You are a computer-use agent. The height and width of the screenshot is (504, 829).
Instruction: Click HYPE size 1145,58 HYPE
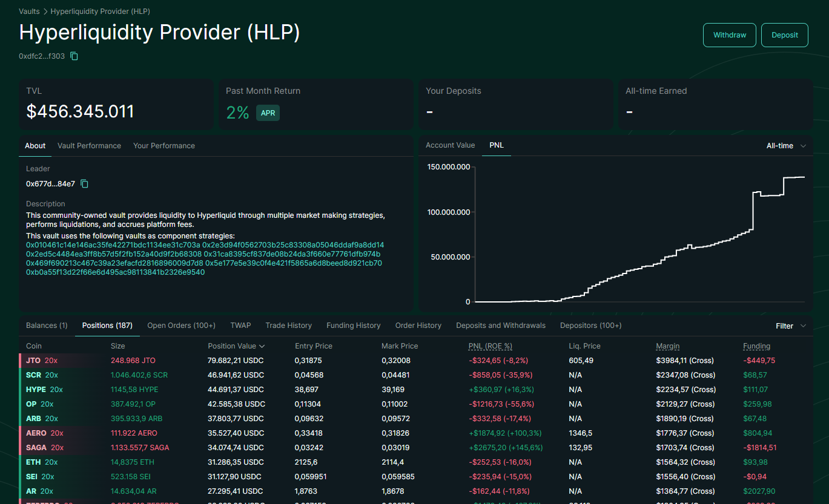pos(134,390)
